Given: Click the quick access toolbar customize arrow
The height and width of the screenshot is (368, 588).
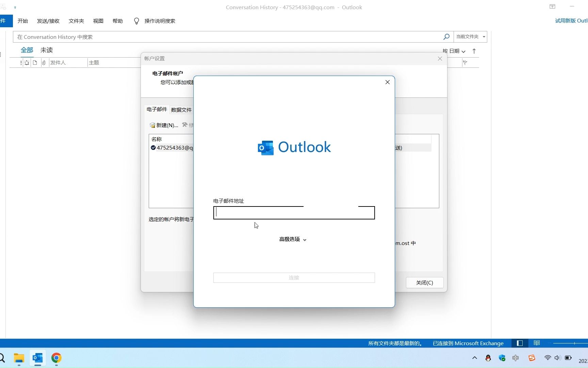Looking at the screenshot, I should click(x=15, y=7).
